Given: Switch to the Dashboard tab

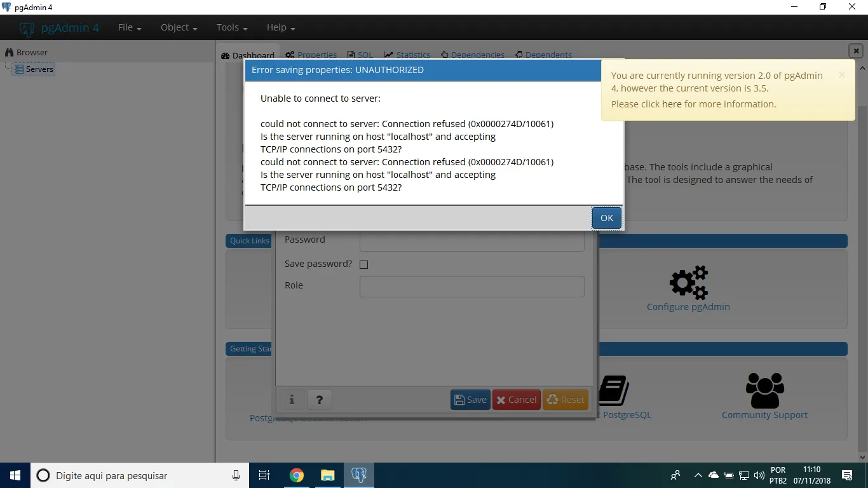Looking at the screenshot, I should [x=248, y=55].
